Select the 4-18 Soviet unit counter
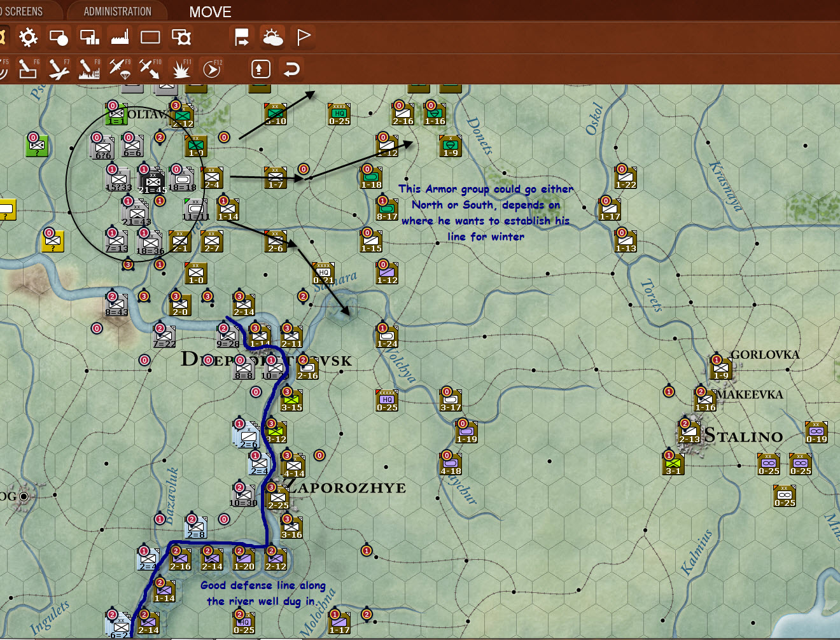 point(451,465)
